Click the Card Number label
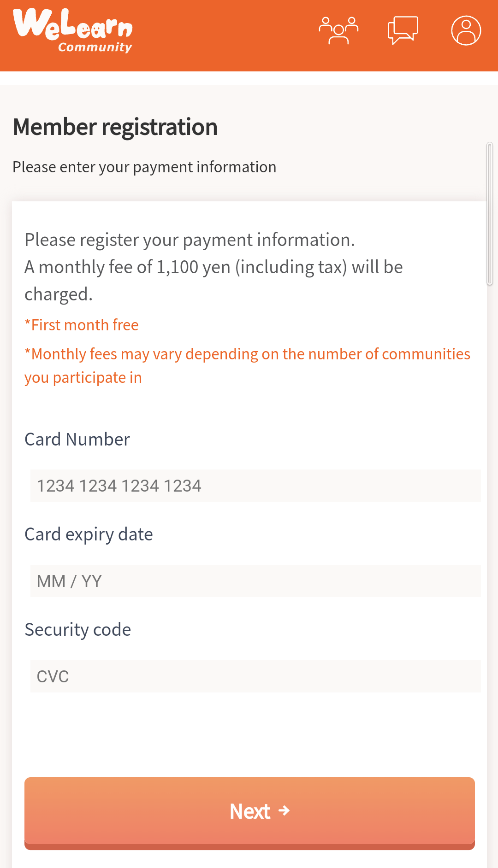This screenshot has height=868, width=498. click(x=77, y=440)
